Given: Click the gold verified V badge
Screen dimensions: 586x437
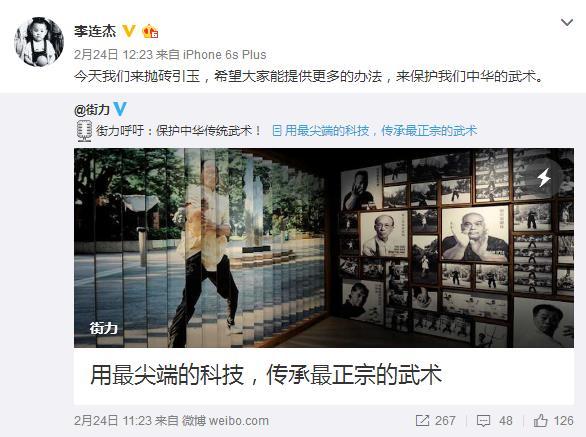Looking at the screenshot, I should [x=129, y=31].
